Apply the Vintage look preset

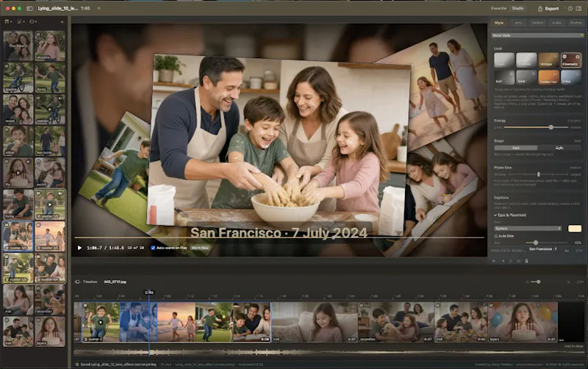(548, 60)
